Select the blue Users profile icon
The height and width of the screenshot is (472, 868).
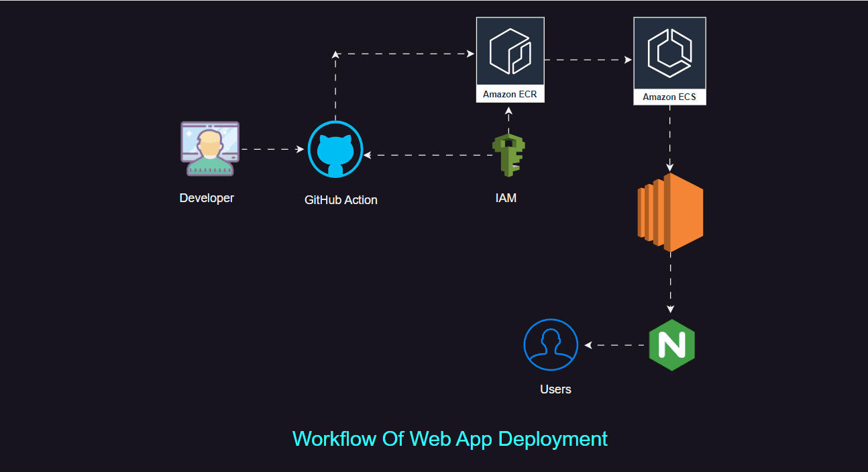point(551,344)
